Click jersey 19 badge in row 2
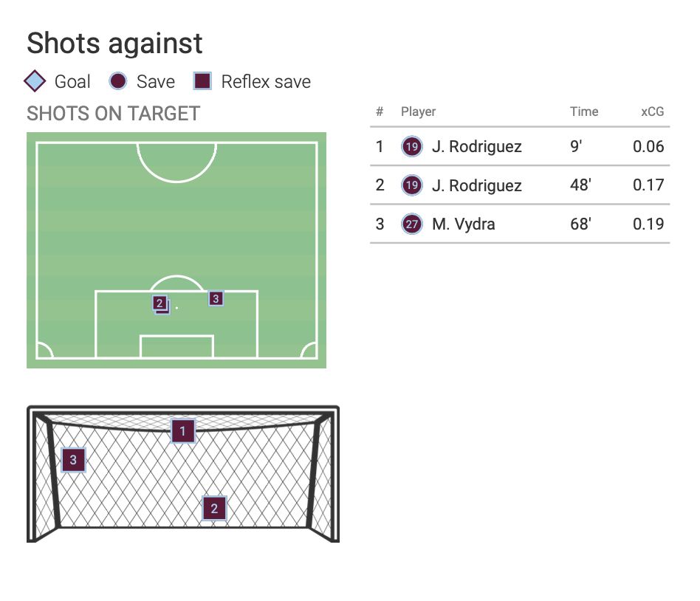Viewport: 700px width, 601px height. (412, 185)
